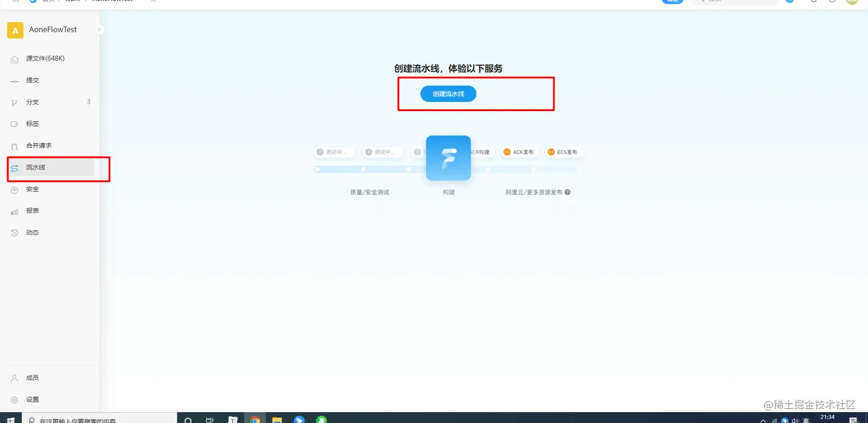Screen dimensions: 868x423
Task: Click the 报表 bar chart icon
Action: (15, 211)
